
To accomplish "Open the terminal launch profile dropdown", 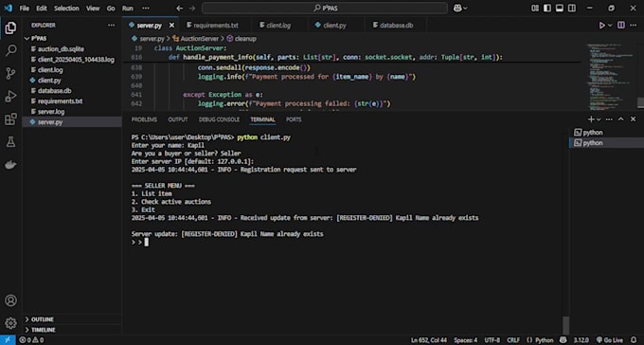I will (x=599, y=119).
